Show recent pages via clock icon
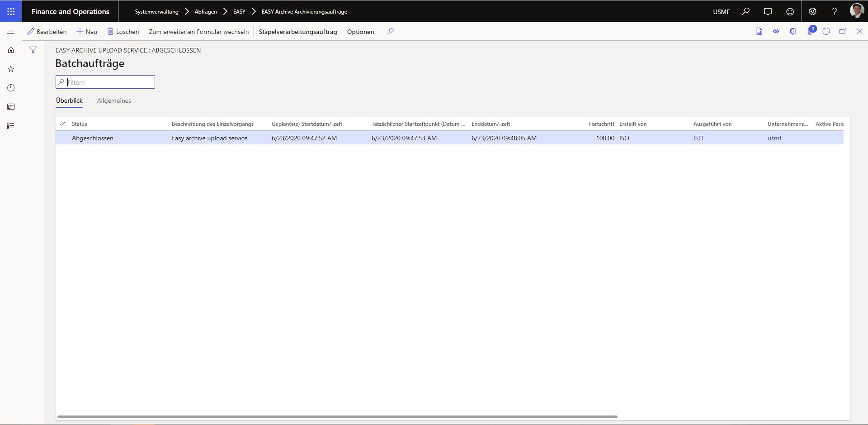Screen dimensions: 868x425 (11, 88)
